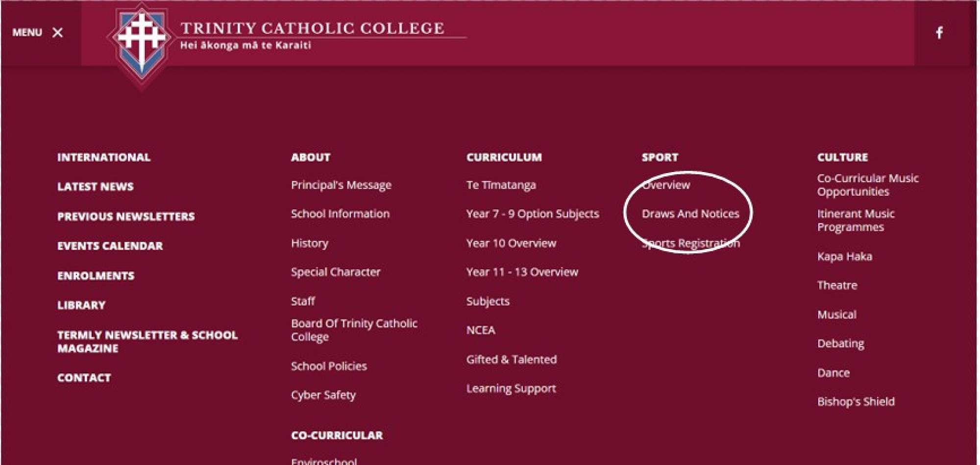Open the Enrolments page

pyautogui.click(x=96, y=276)
